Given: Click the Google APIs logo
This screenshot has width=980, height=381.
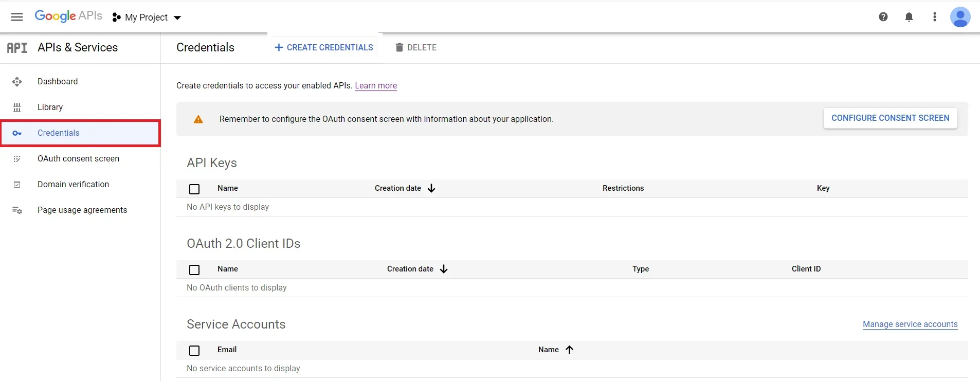Looking at the screenshot, I should click(x=68, y=16).
